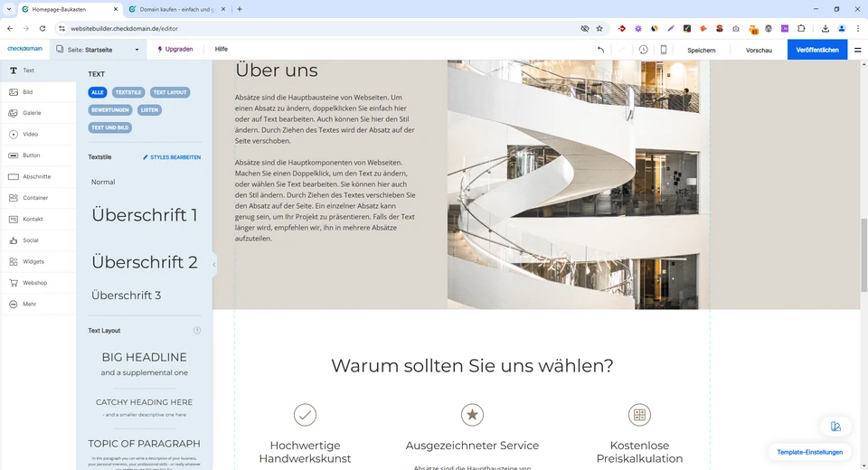868x470 pixels.
Task: Select the Normal text style
Action: [103, 183]
